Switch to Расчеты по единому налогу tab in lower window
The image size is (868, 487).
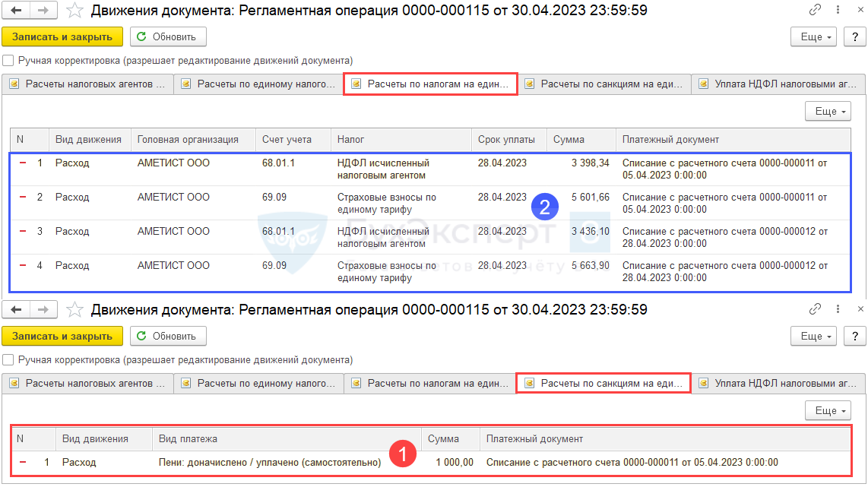click(x=259, y=384)
